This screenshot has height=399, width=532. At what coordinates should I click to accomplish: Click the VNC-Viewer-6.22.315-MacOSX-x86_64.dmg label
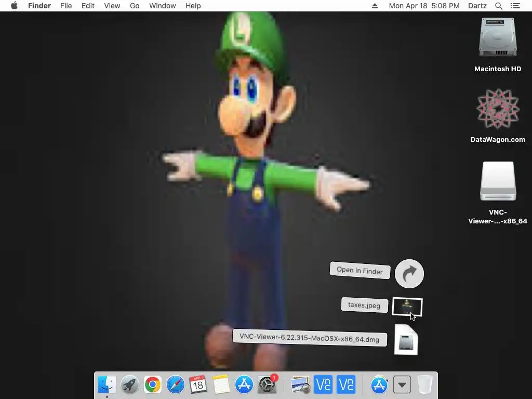pyautogui.click(x=310, y=338)
